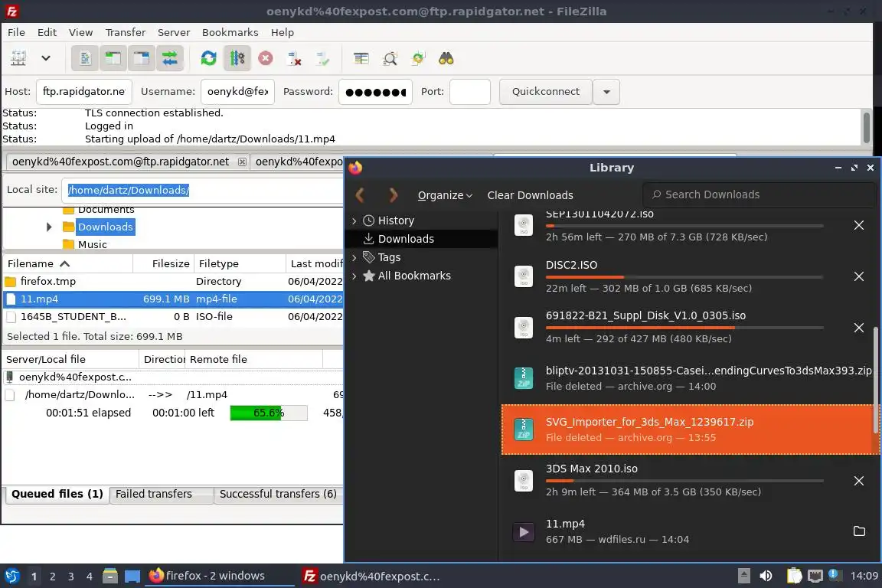Screen dimensions: 882x588
Task: Cancel the SEP1301104207Z.iso download
Action: point(858,225)
